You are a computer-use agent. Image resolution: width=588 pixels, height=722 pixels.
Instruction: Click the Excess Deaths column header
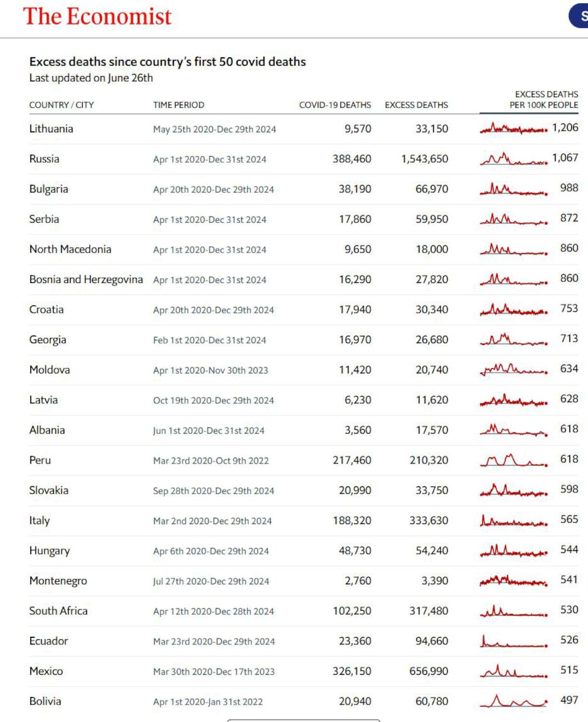pyautogui.click(x=416, y=105)
